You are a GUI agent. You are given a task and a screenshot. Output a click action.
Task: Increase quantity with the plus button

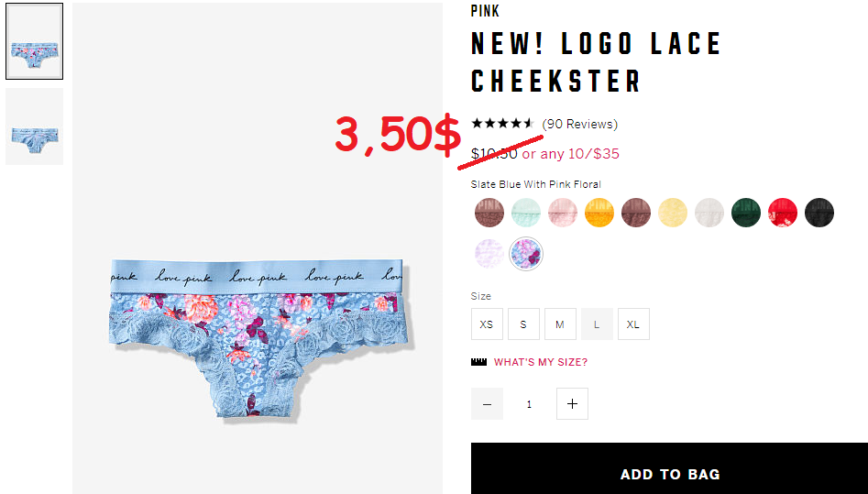coord(572,404)
